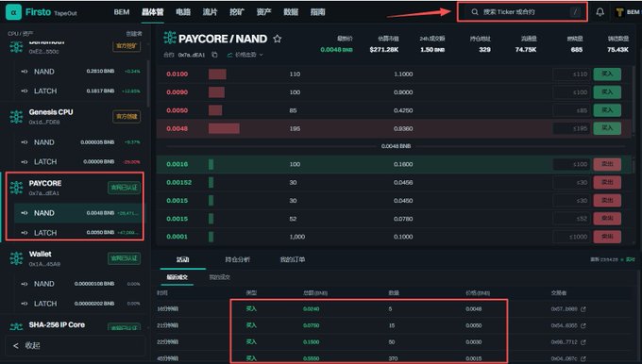
Task: Click the 0.0048 BNB mid-price label
Action: click(x=396, y=146)
